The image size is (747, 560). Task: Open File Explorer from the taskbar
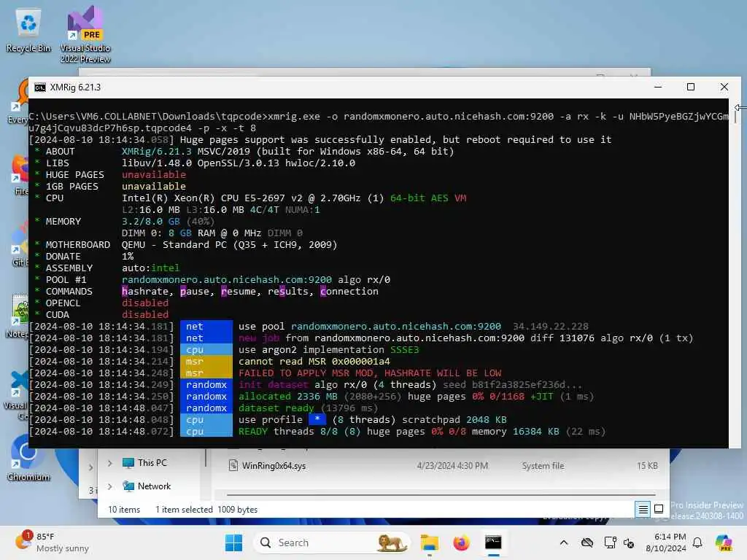pos(429,542)
